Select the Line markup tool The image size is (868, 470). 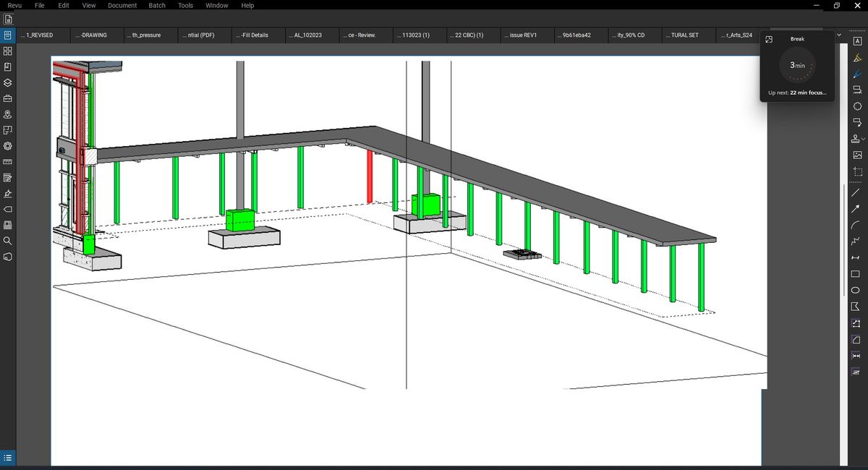(x=857, y=194)
